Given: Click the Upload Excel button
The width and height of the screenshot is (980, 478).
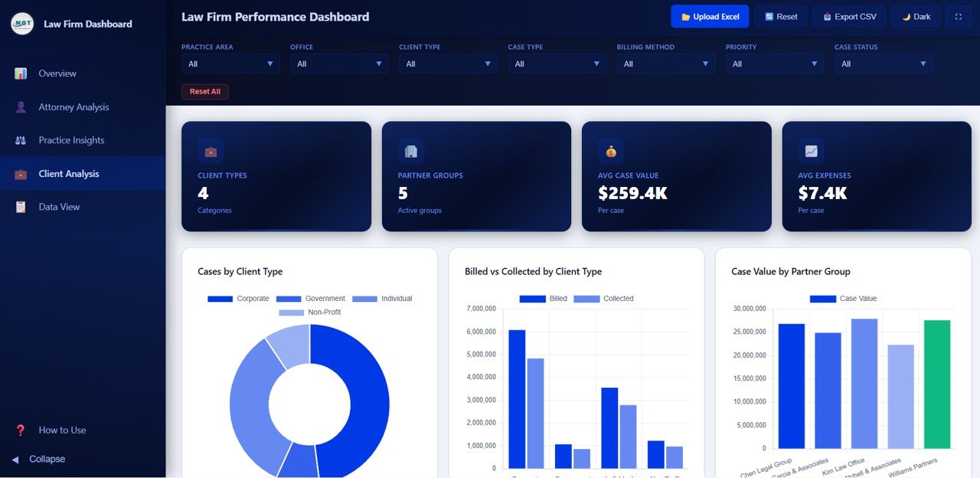Looking at the screenshot, I should coord(709,15).
